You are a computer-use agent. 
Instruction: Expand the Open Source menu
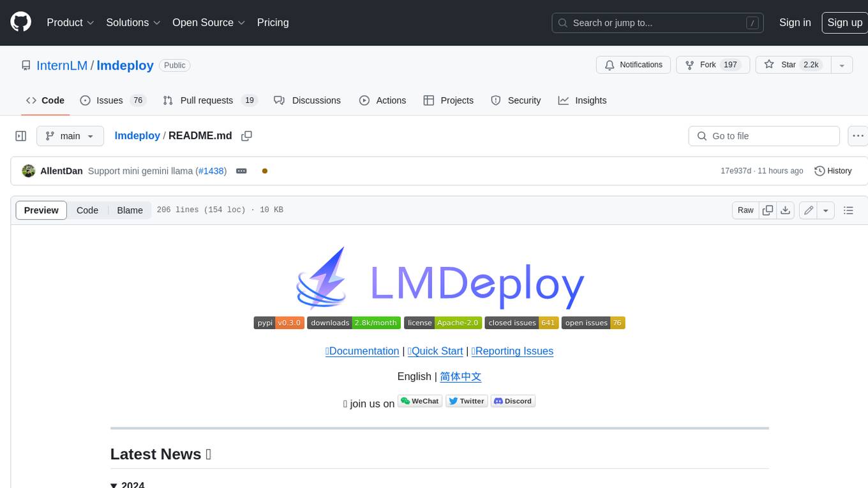coord(209,22)
